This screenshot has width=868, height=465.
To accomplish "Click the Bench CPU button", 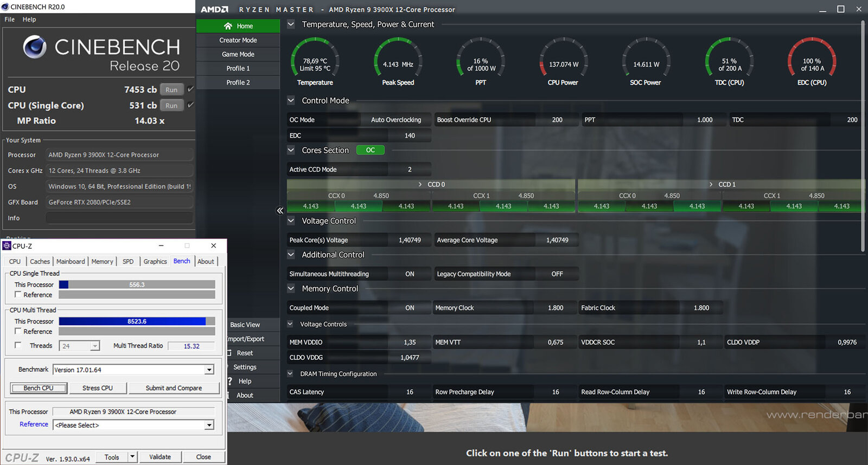I will [39, 388].
